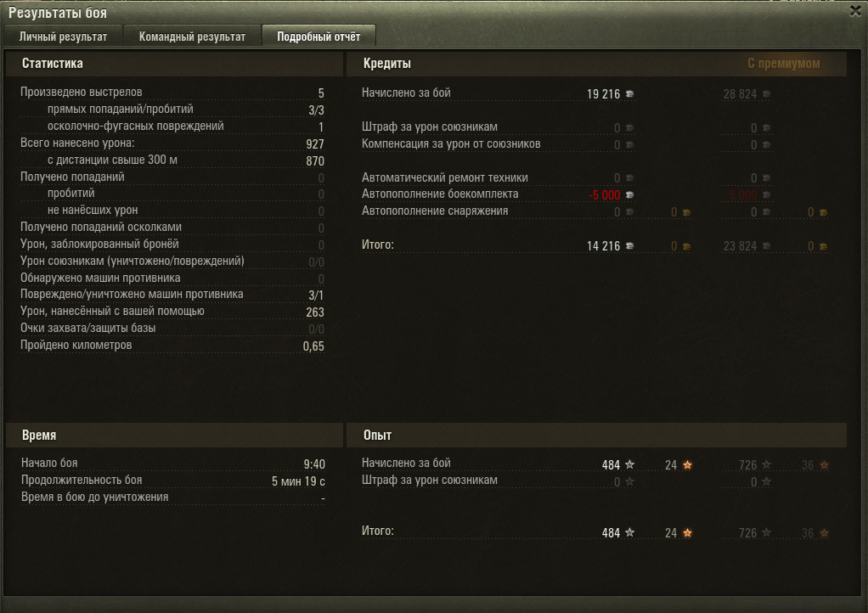The width and height of the screenshot is (868, 613).
Task: Click experience star beside 484 Начислено за бой
Action: [x=629, y=464]
